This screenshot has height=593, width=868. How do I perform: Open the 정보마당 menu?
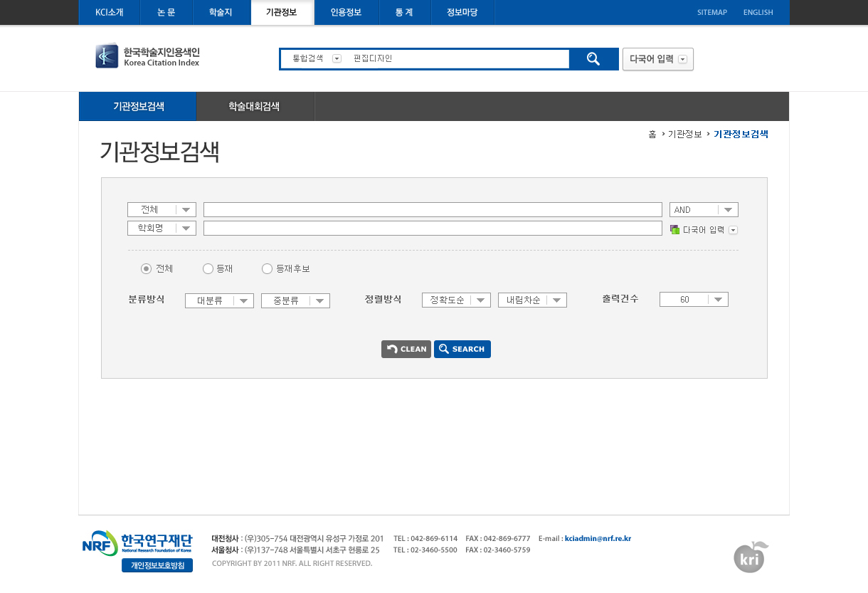pos(462,12)
